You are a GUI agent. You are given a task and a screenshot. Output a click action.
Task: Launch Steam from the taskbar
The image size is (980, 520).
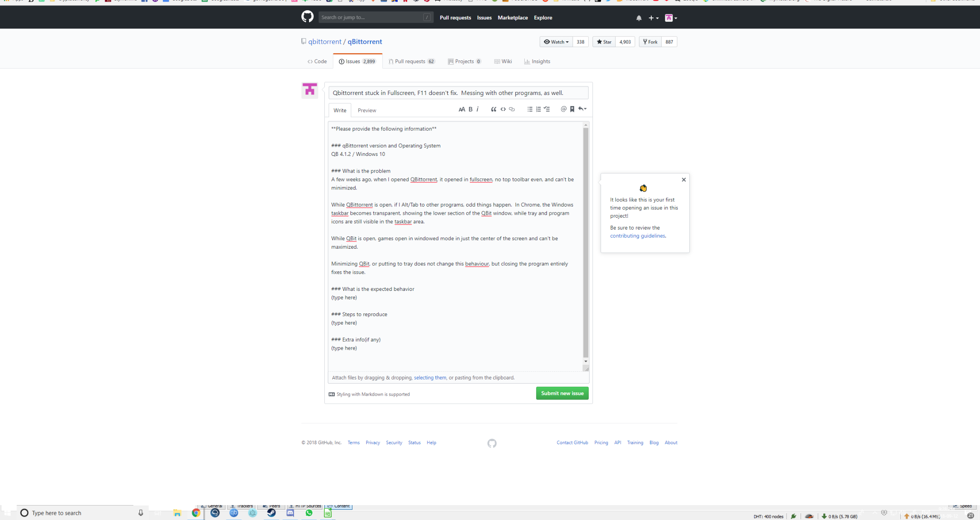point(272,513)
